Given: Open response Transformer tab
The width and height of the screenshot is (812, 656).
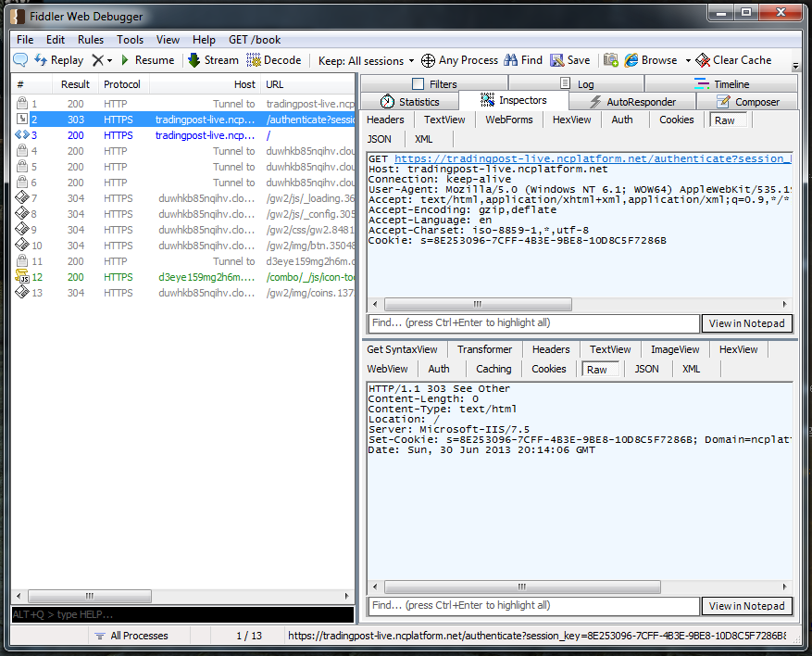Looking at the screenshot, I should 484,349.
